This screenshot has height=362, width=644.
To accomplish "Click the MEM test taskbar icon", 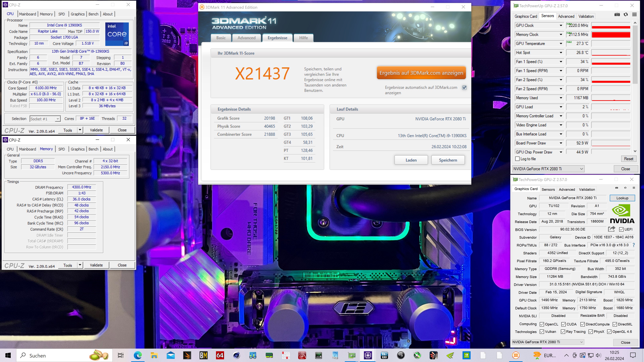I will (x=318, y=355).
